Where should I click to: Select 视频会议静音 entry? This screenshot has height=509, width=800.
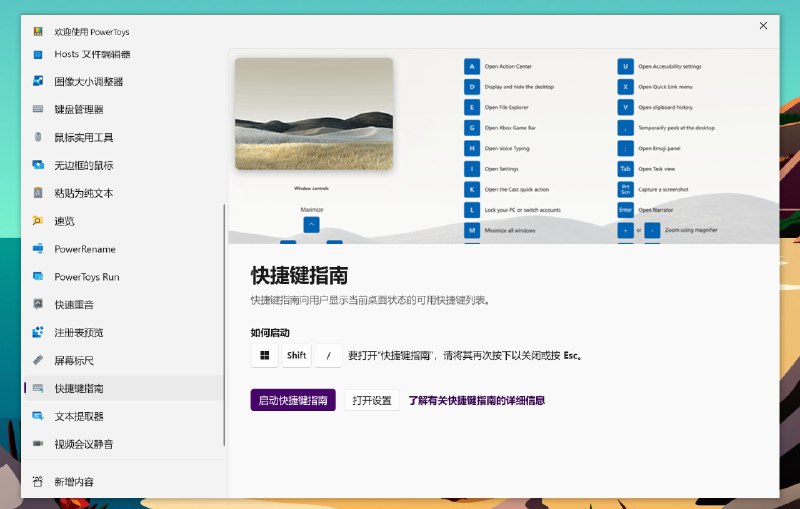123,444
